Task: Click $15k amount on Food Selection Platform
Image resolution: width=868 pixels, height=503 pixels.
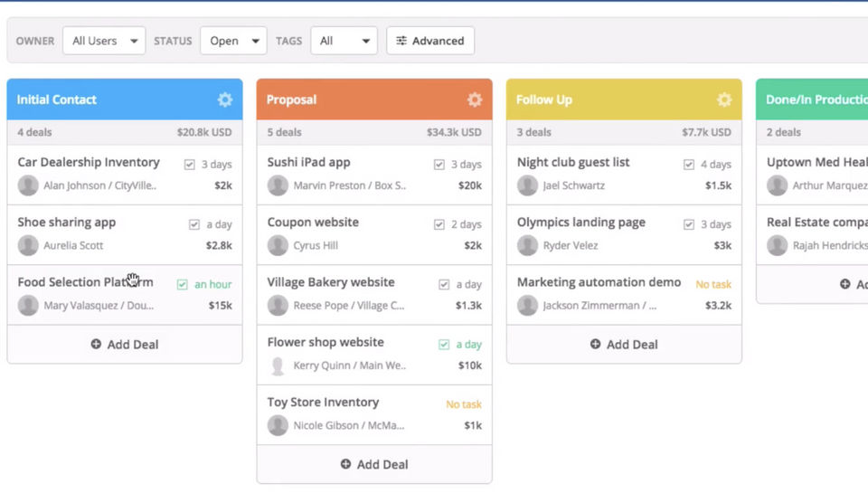Action: tap(220, 305)
